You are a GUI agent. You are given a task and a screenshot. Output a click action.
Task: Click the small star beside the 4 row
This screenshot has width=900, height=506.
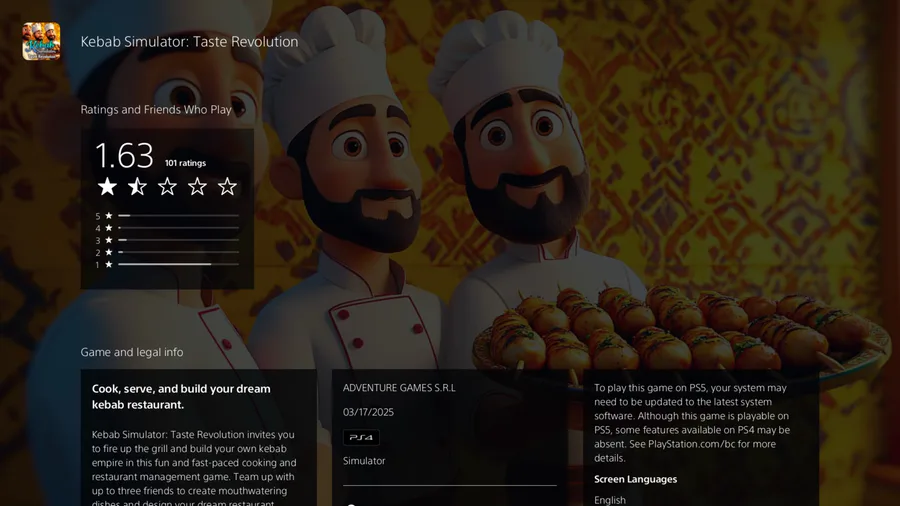108,228
